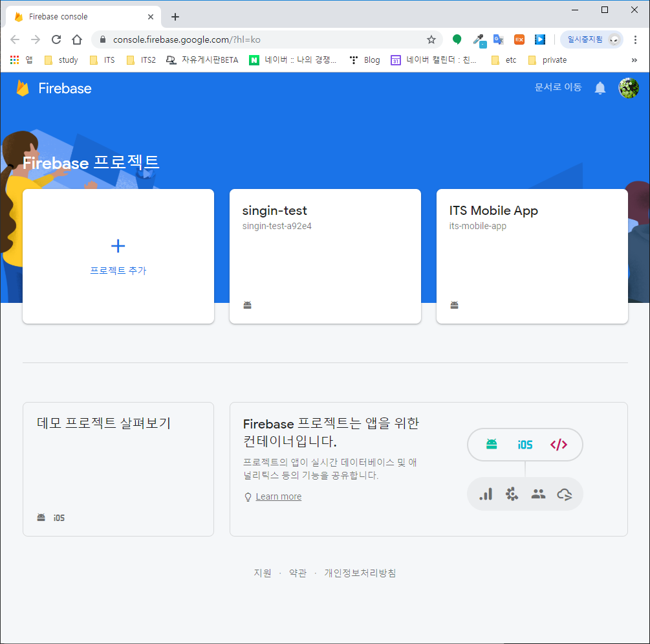Open the ITS2 bookmarks folder

point(142,60)
